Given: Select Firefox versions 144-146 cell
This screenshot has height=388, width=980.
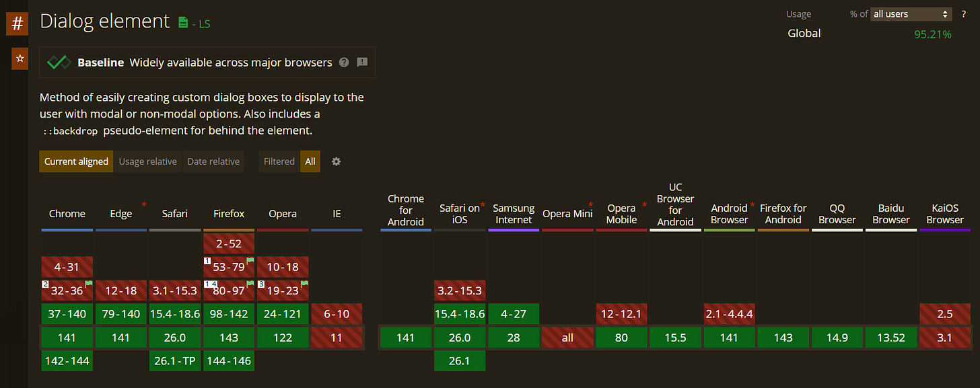Looking at the screenshot, I should pyautogui.click(x=229, y=360).
